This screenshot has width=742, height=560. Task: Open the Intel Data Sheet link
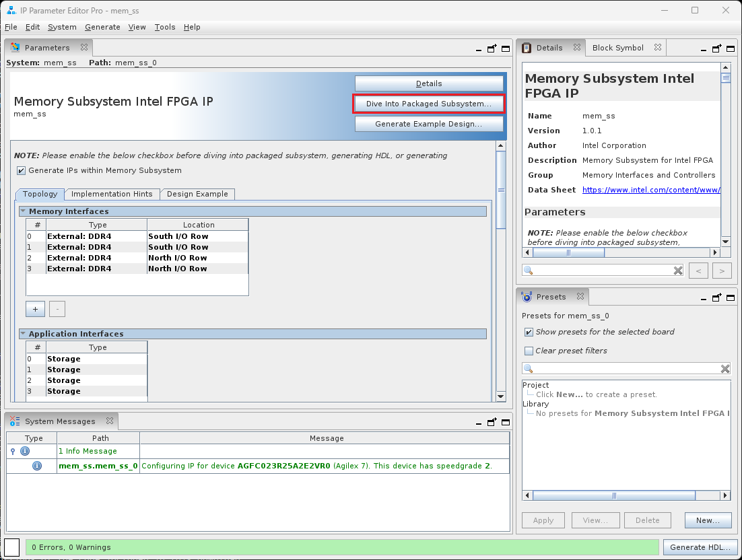point(650,190)
